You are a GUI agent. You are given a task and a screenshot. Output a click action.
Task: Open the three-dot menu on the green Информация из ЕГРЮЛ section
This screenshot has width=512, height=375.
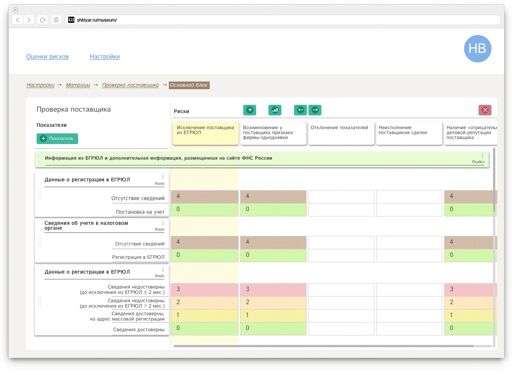[482, 156]
